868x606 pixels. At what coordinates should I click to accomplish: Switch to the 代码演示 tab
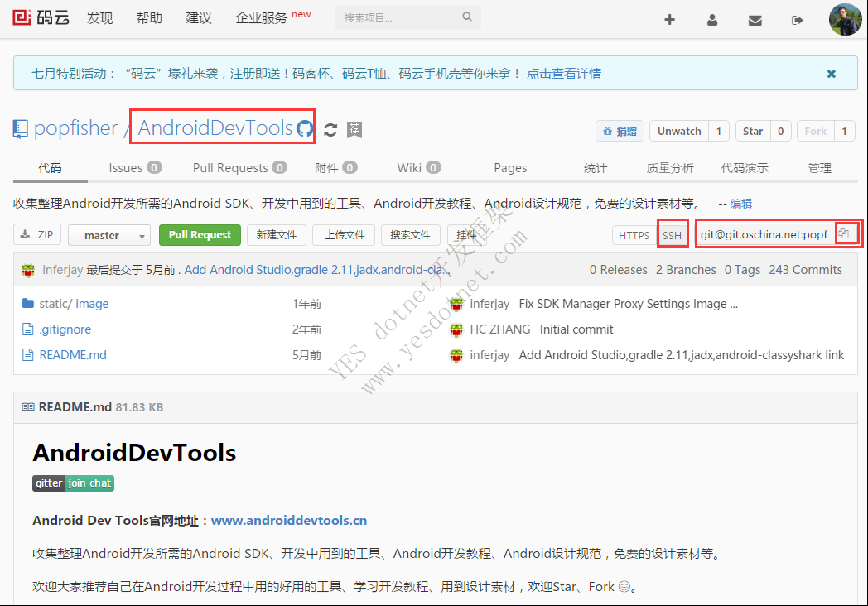[x=745, y=168]
